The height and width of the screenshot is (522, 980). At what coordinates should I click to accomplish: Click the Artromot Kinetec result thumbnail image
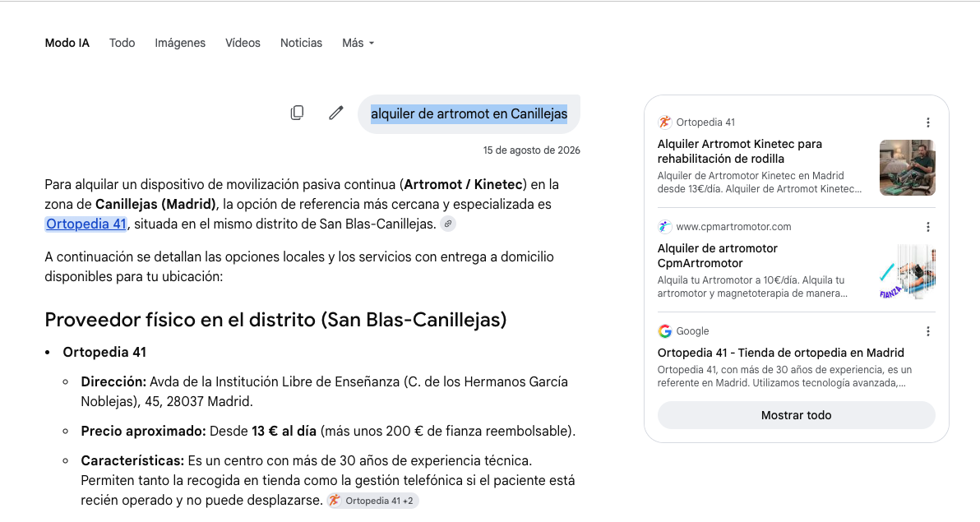tap(908, 168)
